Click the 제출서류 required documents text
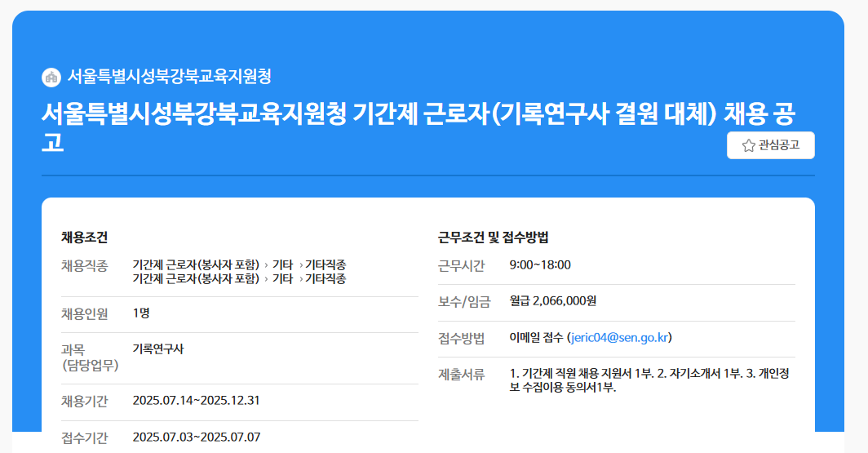The image size is (868, 453). click(x=649, y=380)
